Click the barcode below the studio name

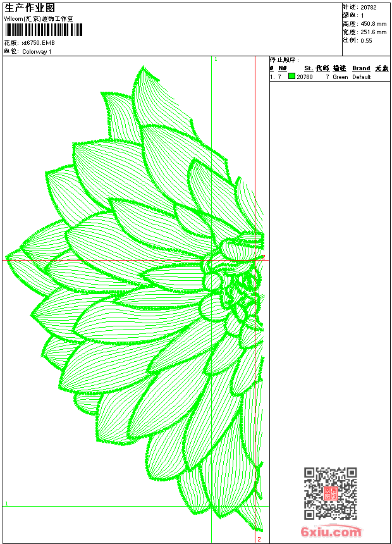pyautogui.click(x=44, y=30)
